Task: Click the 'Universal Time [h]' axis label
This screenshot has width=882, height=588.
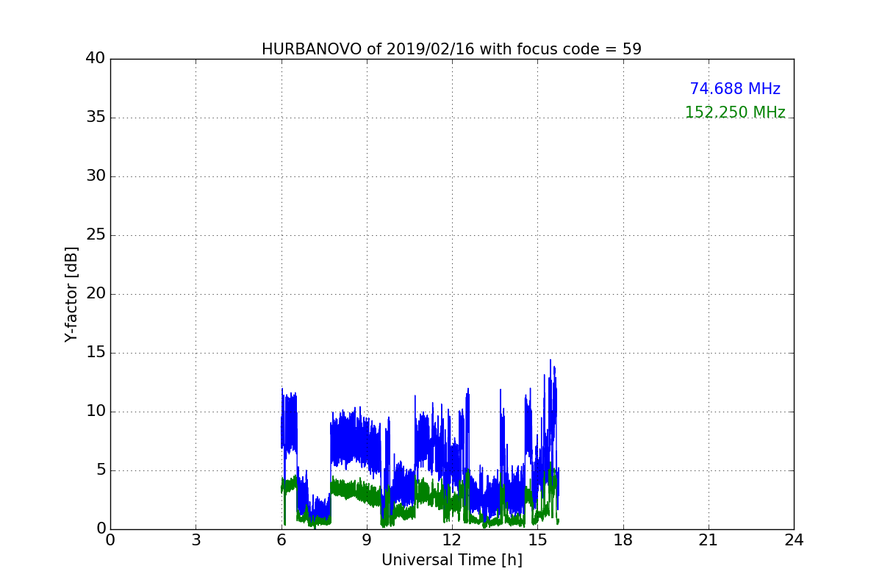Action: pyautogui.click(x=452, y=560)
